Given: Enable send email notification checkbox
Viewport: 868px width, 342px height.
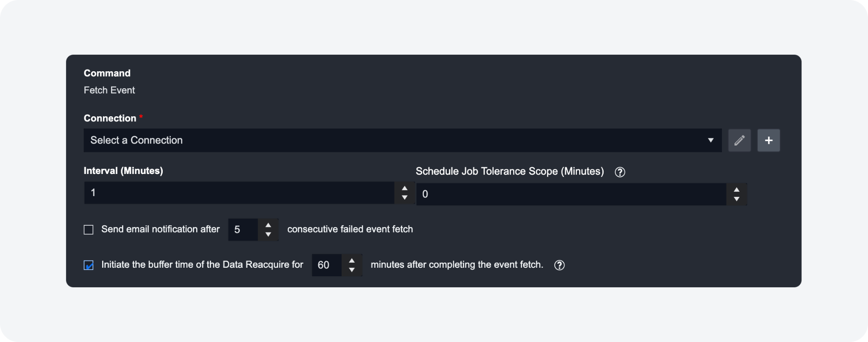Looking at the screenshot, I should 89,230.
